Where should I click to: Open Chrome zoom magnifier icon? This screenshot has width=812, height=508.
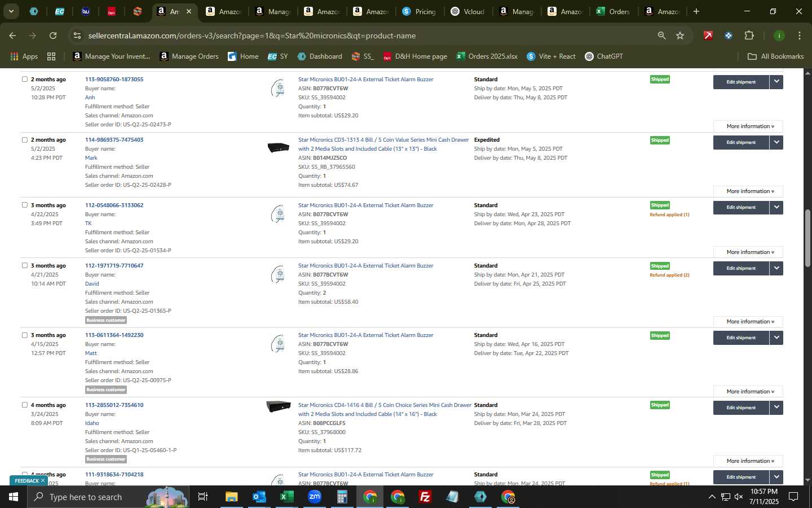pyautogui.click(x=662, y=36)
